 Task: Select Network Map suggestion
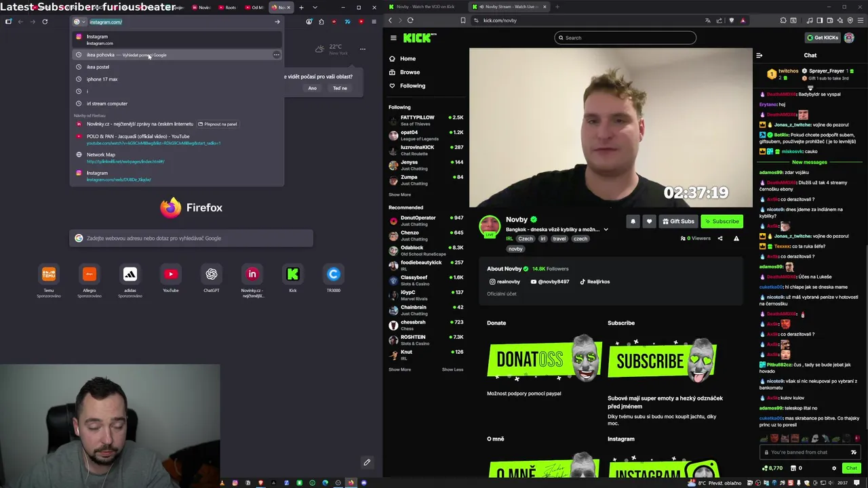click(176, 158)
